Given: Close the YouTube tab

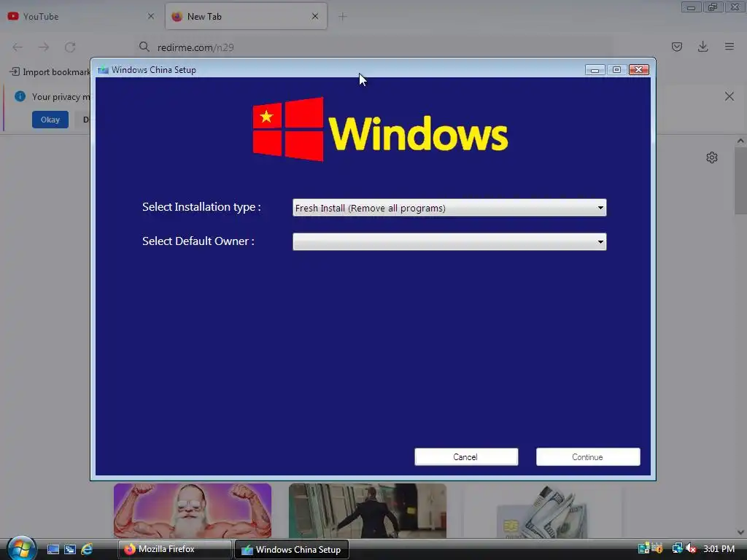Looking at the screenshot, I should [x=151, y=16].
